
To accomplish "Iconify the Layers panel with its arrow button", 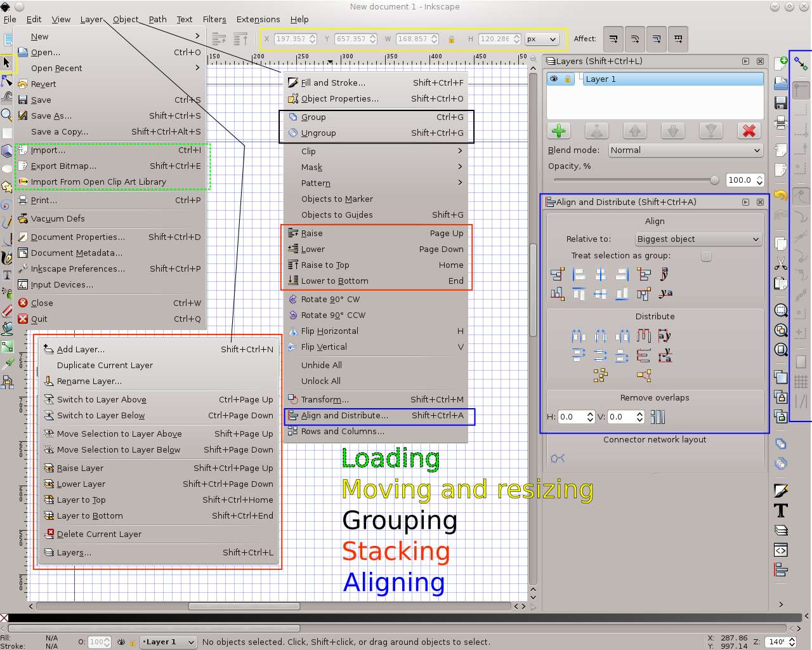I will point(745,61).
